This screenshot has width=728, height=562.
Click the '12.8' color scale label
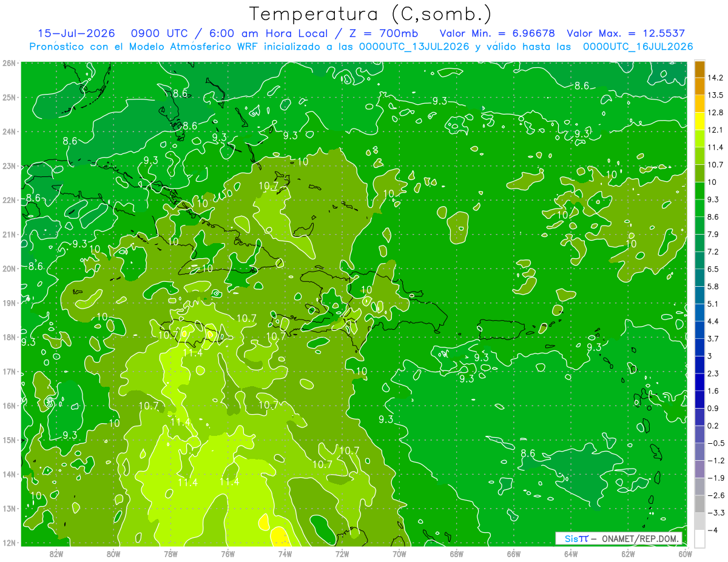pos(715,113)
